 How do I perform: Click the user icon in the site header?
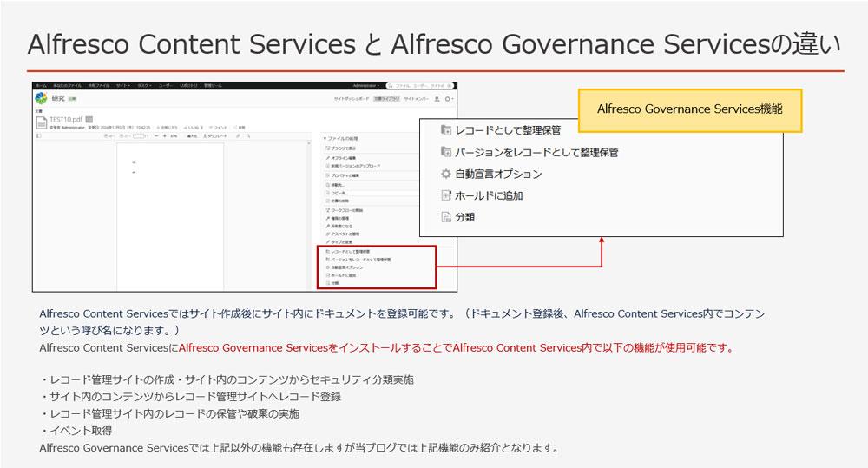(x=437, y=99)
